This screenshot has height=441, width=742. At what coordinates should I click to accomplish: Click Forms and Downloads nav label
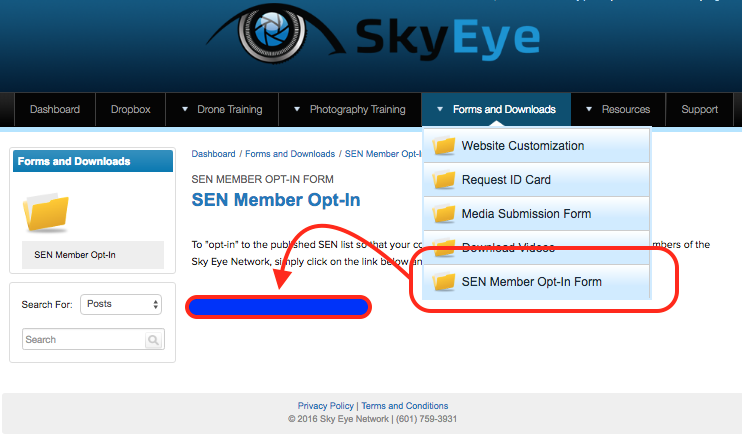click(504, 109)
